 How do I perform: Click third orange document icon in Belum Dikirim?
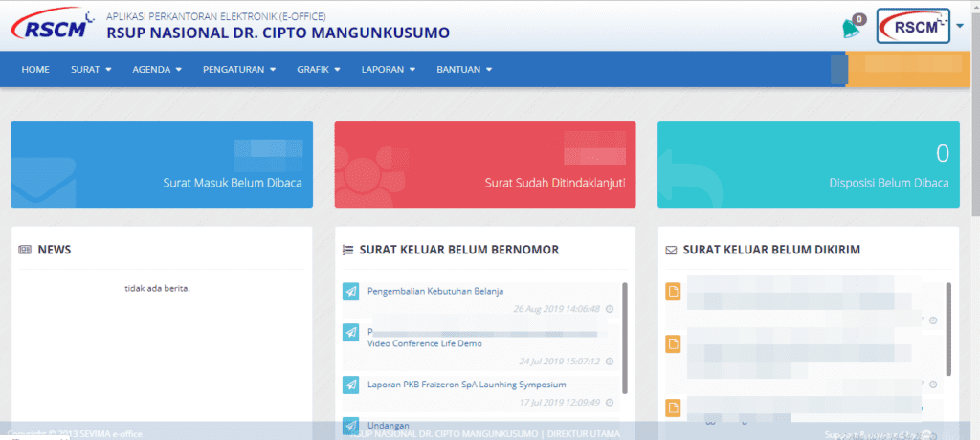tap(673, 407)
